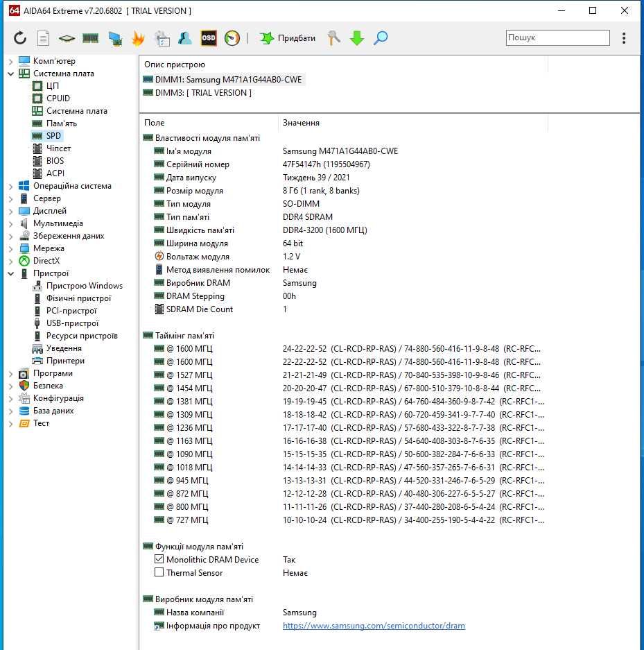The width and height of the screenshot is (644, 650).
Task: Toggle the Thermal Sensor checkbox
Action: pyautogui.click(x=159, y=572)
